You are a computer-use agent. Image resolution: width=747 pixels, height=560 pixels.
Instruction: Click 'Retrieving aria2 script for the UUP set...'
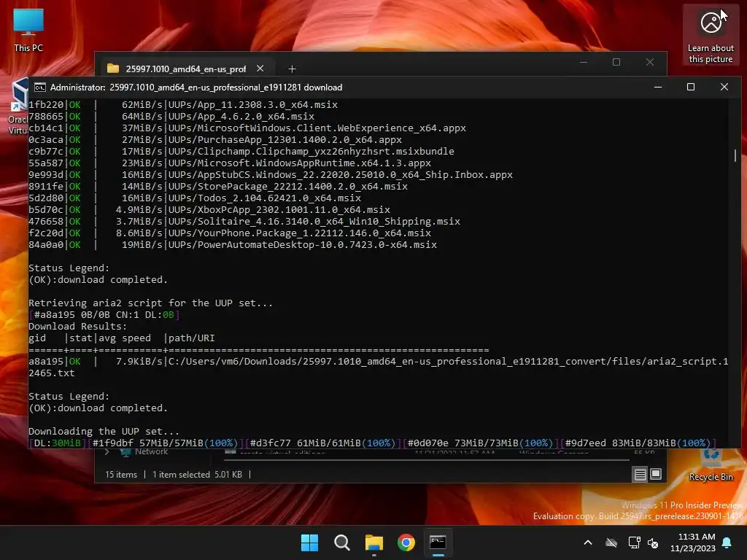(150, 303)
